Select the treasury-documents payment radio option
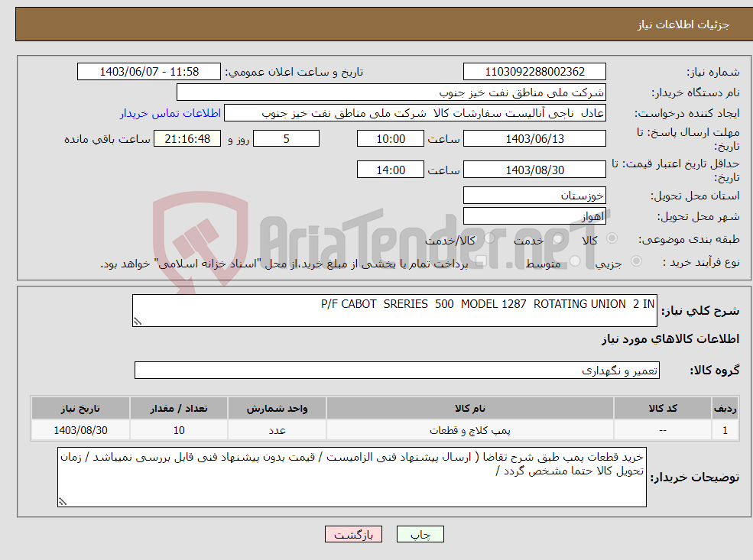This screenshot has width=753, height=560. [x=482, y=261]
